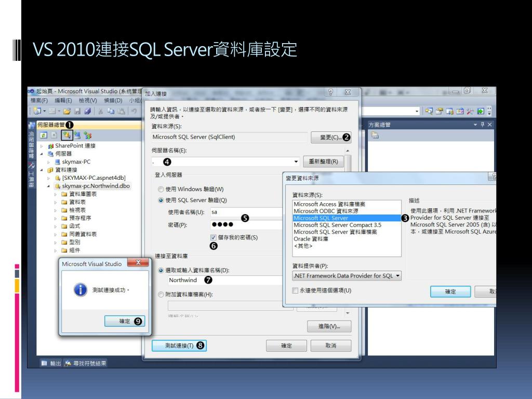Open Solution Explorer window position dropdown arrow
This screenshot has width=532, height=399.
point(475,125)
